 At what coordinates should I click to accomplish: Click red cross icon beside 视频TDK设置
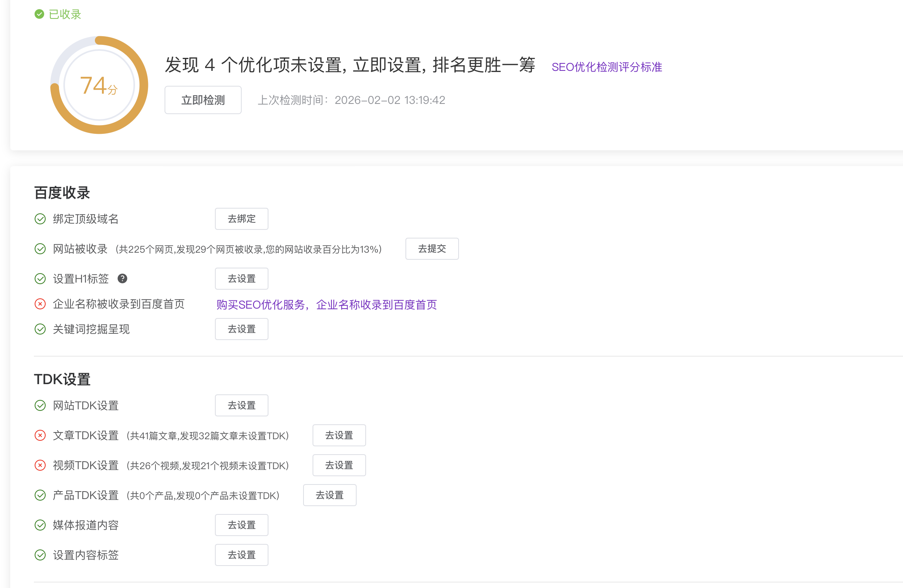(40, 465)
